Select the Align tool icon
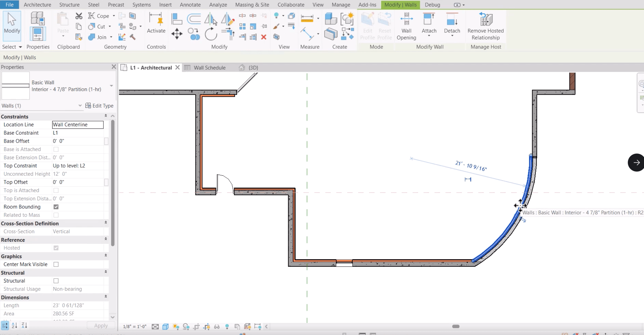Viewport: 644px width, 335px height. pos(177,19)
